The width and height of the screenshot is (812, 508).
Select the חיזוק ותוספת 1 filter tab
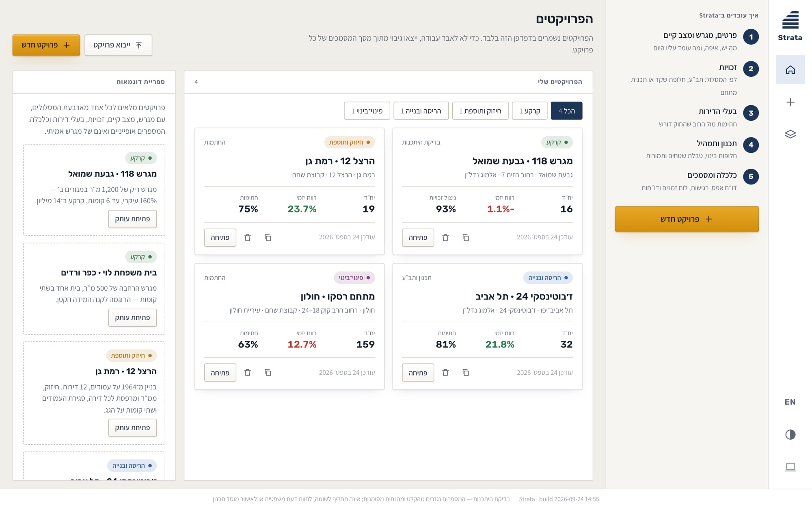480,111
